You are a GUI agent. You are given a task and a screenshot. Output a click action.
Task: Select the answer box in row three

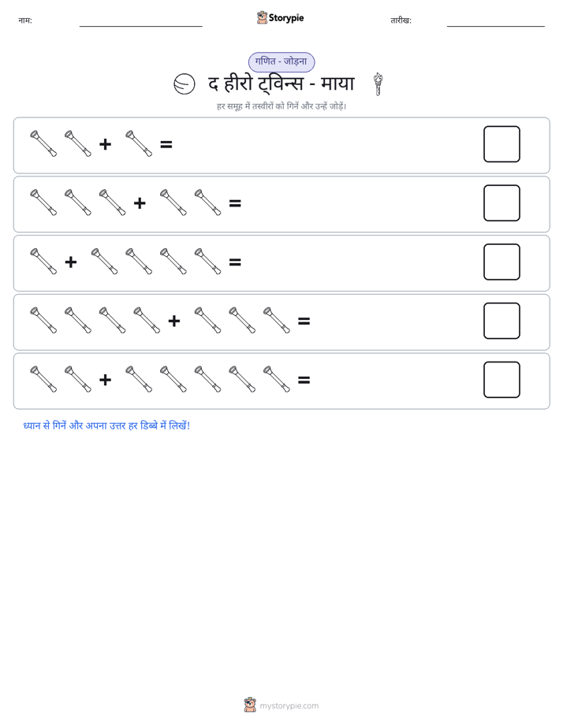[501, 262]
